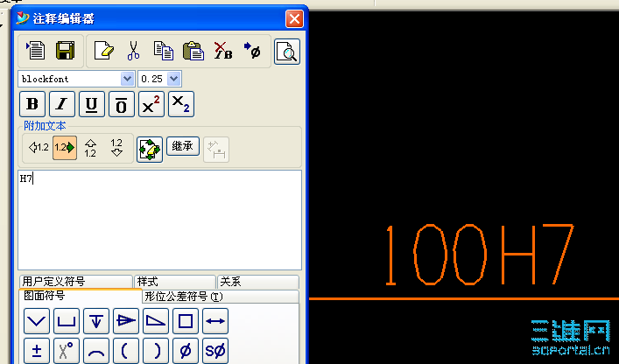619x364 pixels.
Task: Click the preview magnifier icon
Action: coord(287,52)
